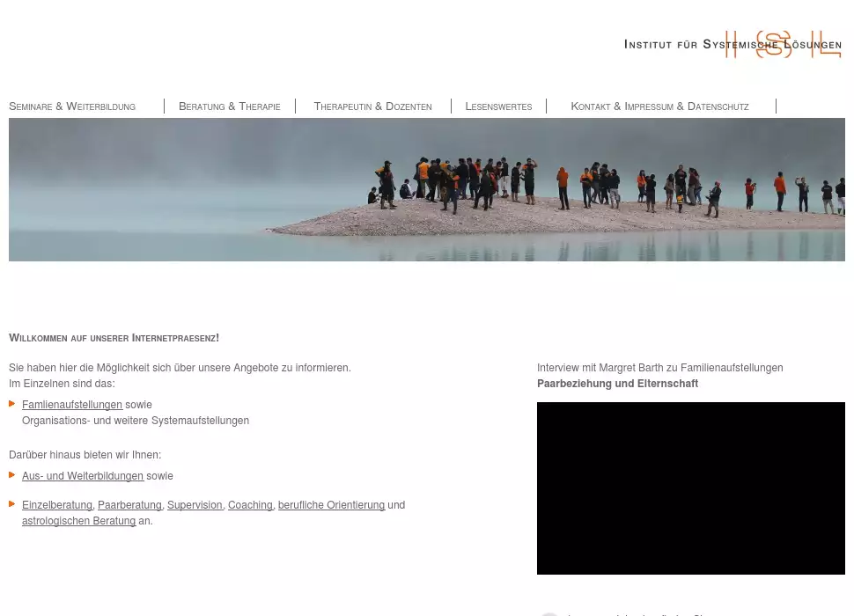Go to Therapeutin & Dozenten page
The image size is (854, 616).
coord(372,106)
